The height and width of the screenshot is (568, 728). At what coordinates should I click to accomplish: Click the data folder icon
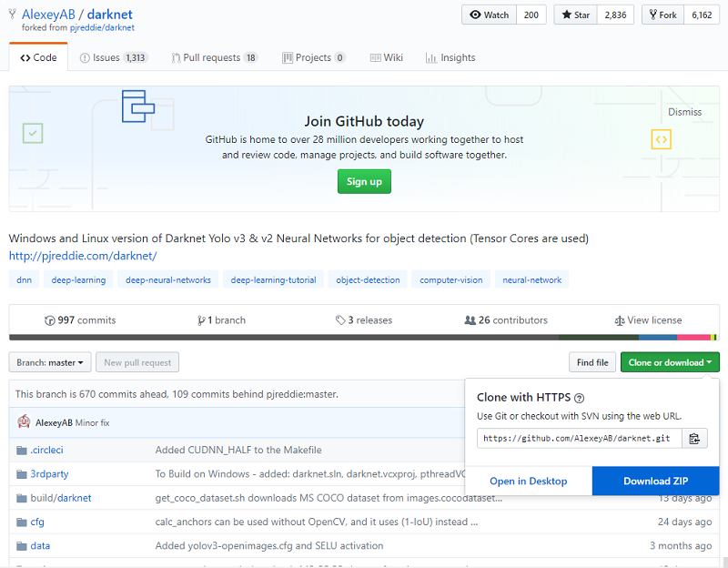pyautogui.click(x=21, y=546)
